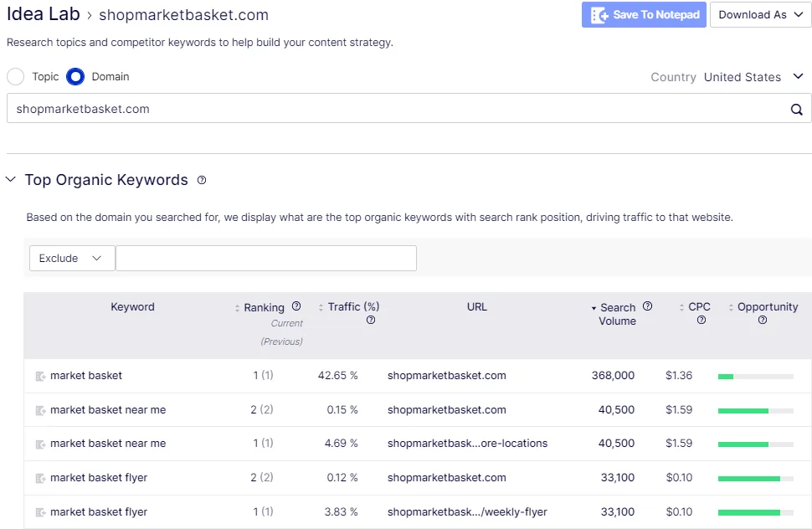Open the Exclude filter dropdown
Image resolution: width=812 pixels, height=529 pixels.
pyautogui.click(x=72, y=259)
